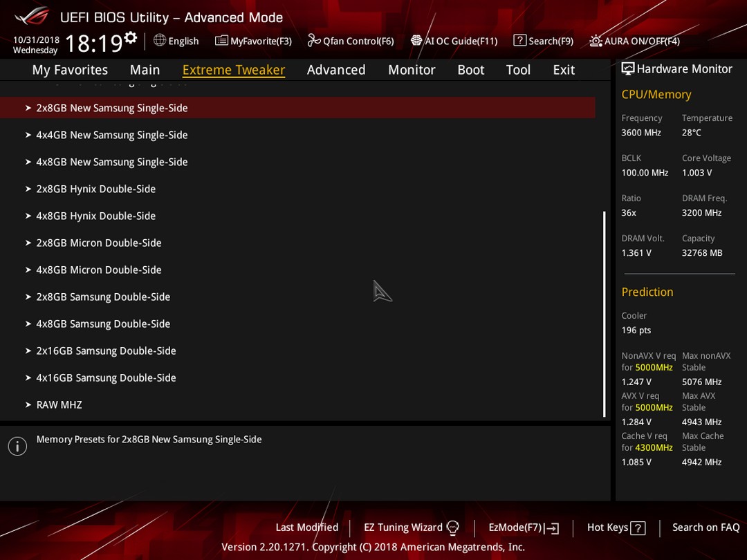Click the Search question mark icon
Image resolution: width=747 pixels, height=560 pixels.
519,41
